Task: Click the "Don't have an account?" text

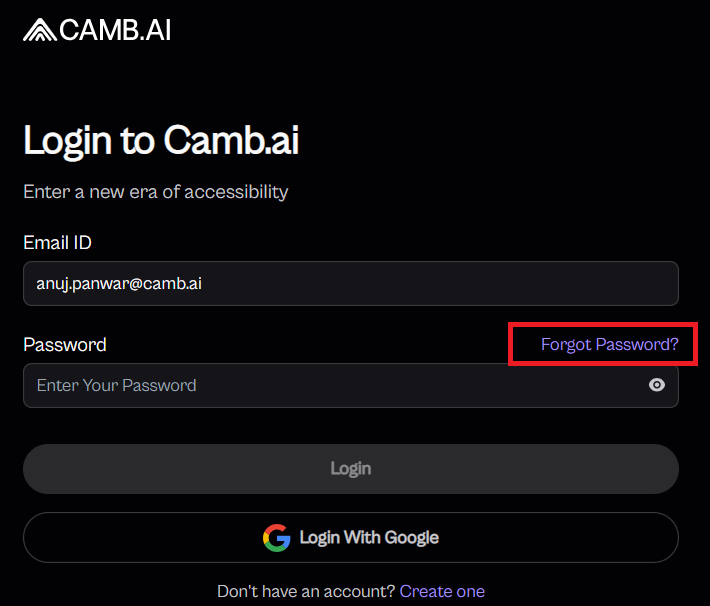Action: [x=305, y=591]
